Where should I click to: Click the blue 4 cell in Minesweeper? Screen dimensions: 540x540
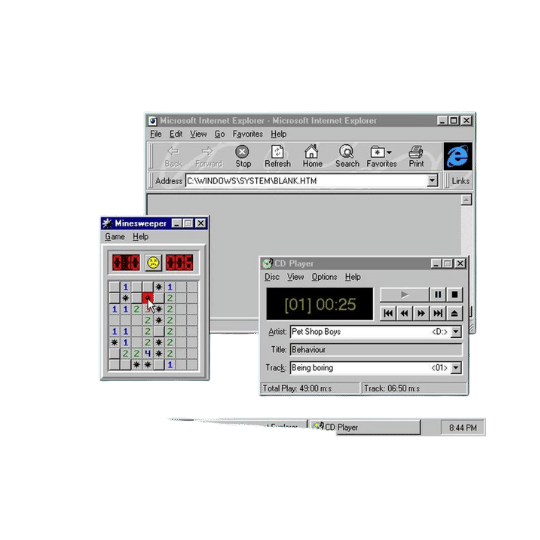(147, 353)
